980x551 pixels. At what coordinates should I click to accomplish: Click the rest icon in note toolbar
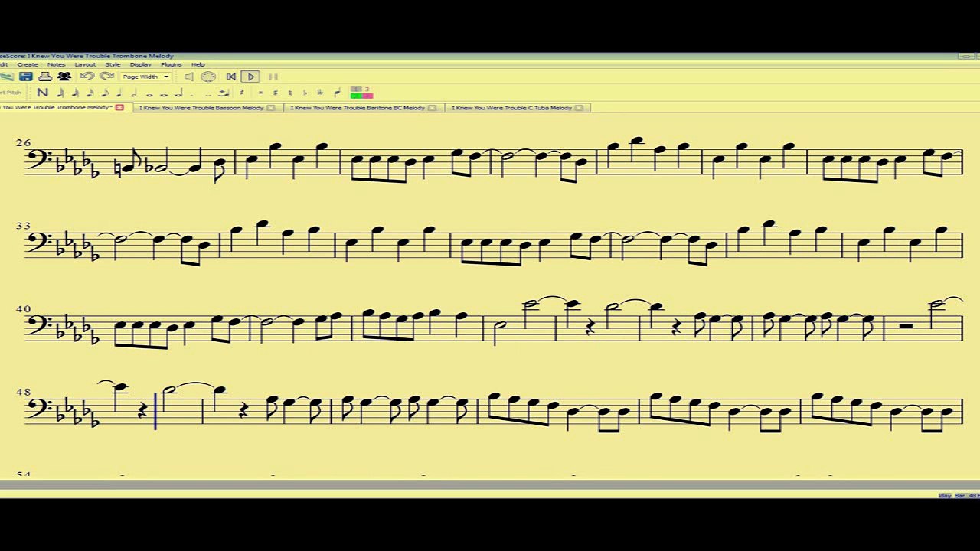pos(242,93)
